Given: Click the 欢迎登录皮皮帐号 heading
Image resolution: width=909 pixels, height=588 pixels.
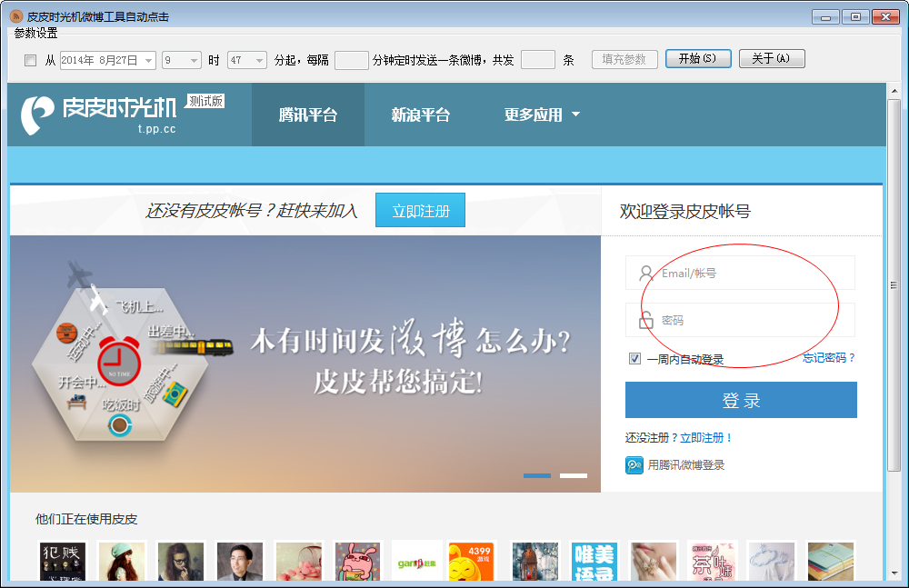Looking at the screenshot, I should pos(684,211).
